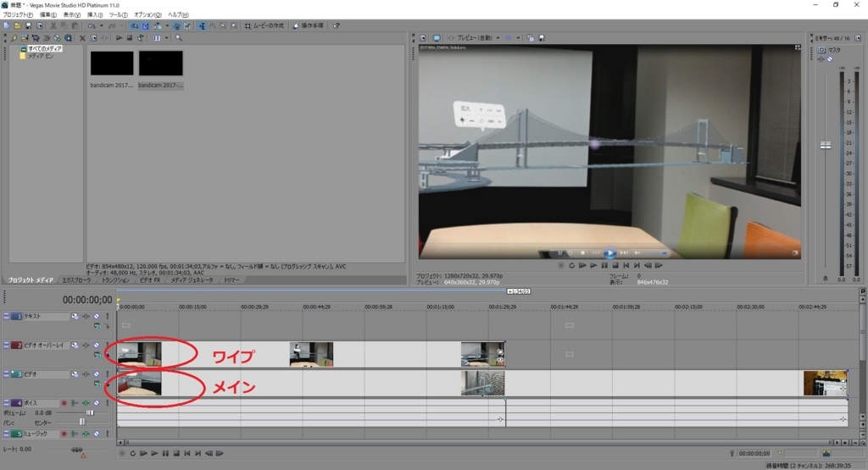Viewport: 868px width, 470px height.
Task: Start media preview in Project Media toolbar
Action: pyautogui.click(x=119, y=38)
